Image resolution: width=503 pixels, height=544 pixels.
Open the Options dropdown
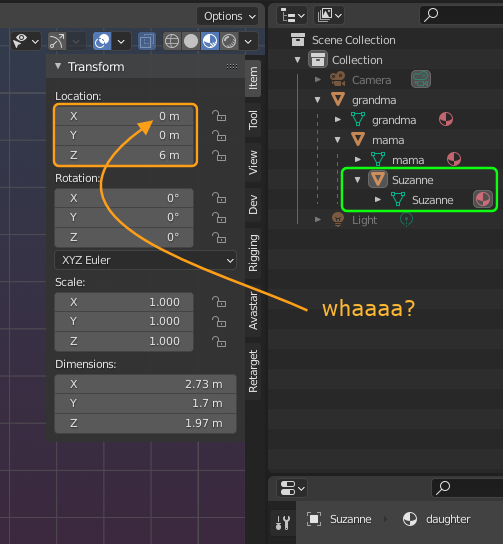[x=228, y=16]
